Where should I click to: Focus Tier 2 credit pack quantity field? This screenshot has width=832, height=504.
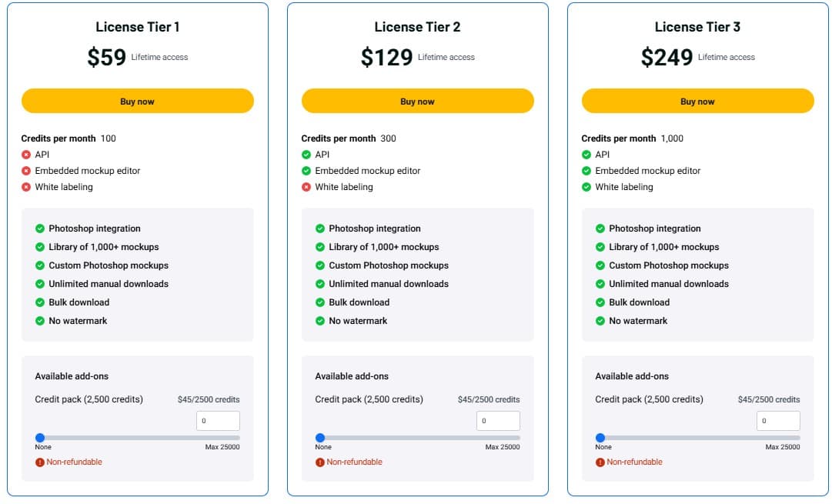(498, 421)
